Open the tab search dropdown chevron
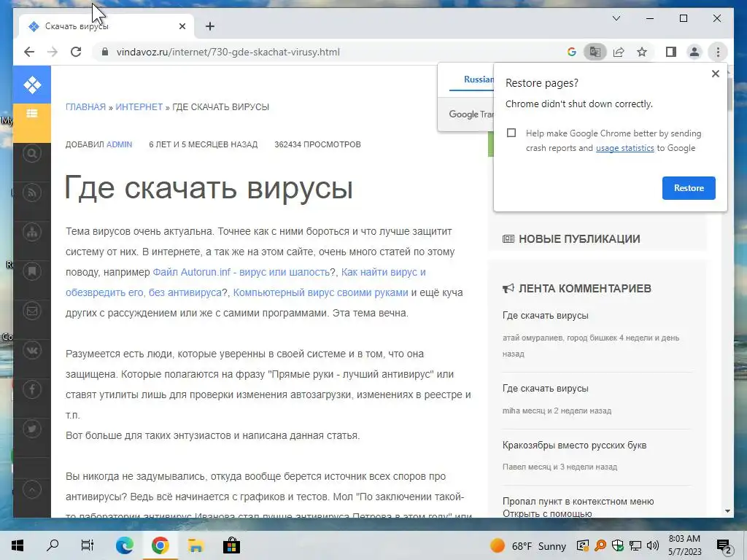 (616, 18)
